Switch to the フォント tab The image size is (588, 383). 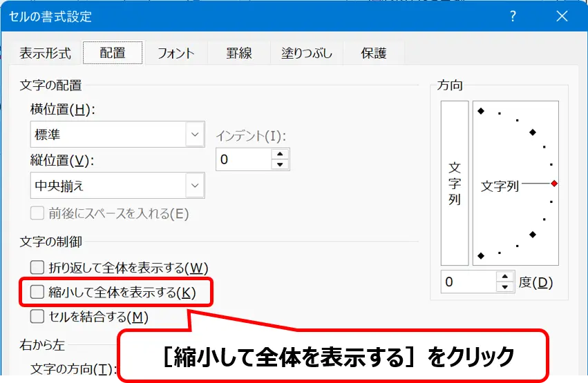(176, 53)
